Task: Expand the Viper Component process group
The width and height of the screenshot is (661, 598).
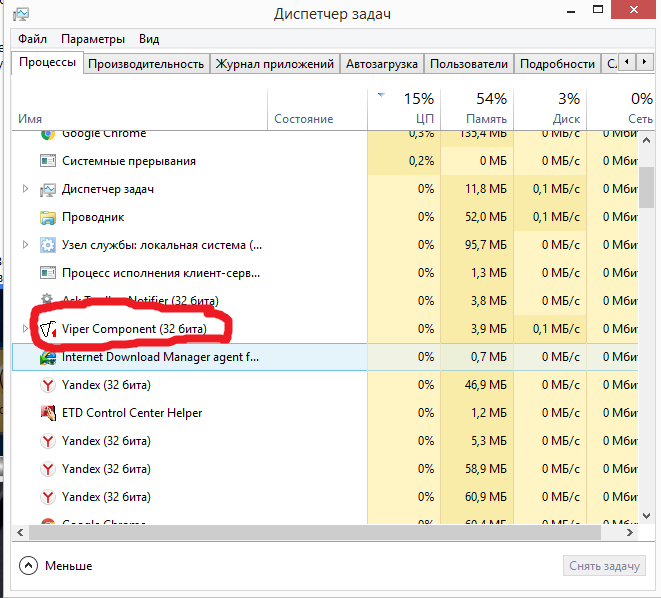Action: (25, 329)
